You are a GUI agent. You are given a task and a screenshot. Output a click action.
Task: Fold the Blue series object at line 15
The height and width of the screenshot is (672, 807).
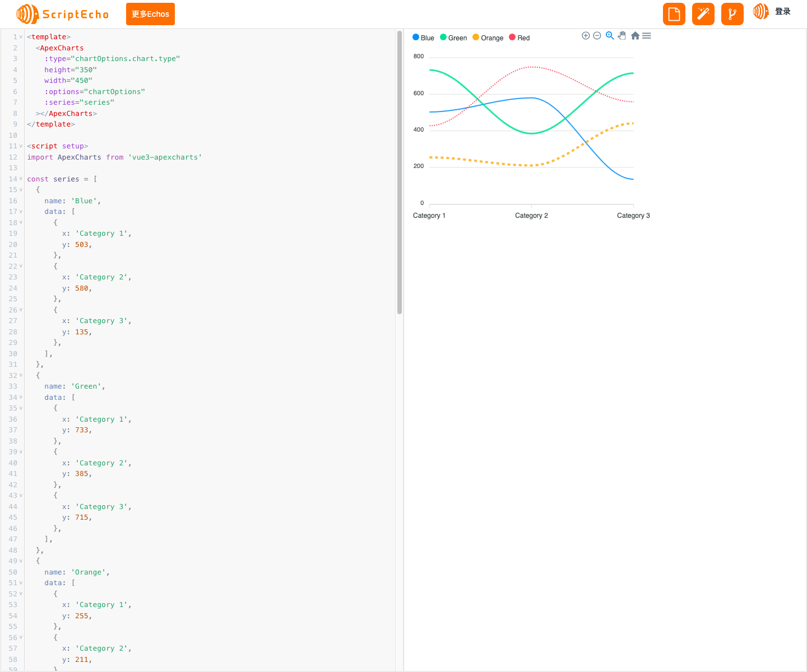point(21,190)
